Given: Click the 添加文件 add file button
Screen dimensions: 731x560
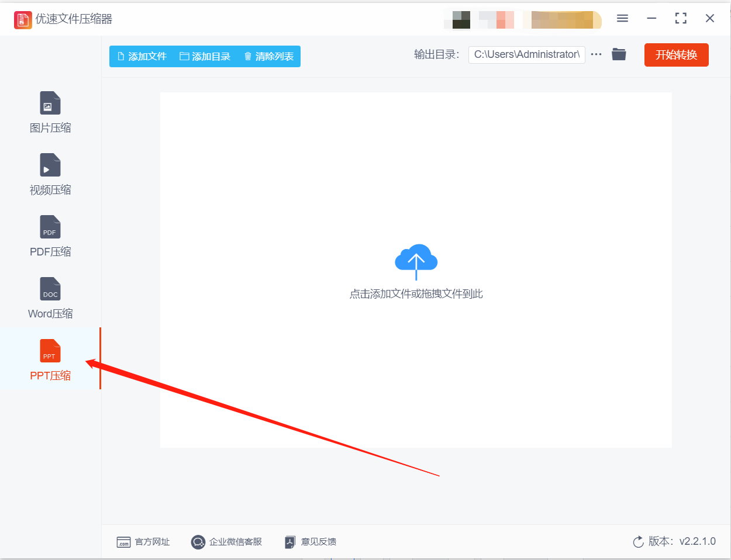Looking at the screenshot, I should (142, 57).
